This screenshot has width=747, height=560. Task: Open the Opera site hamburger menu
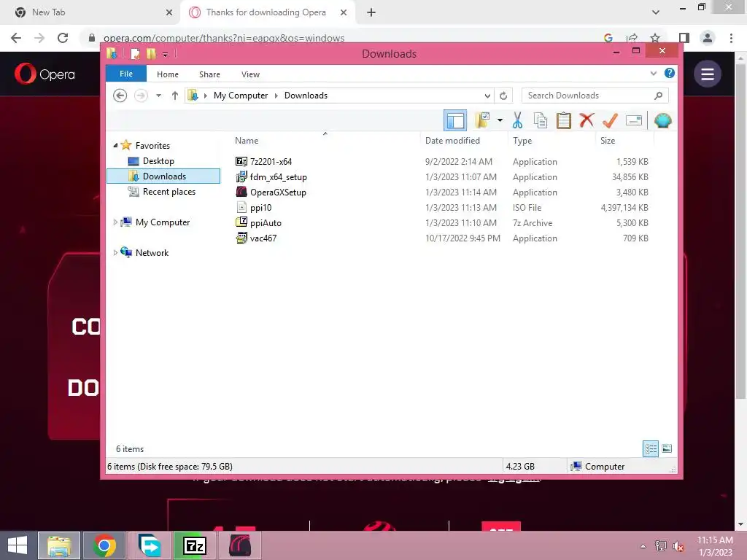coord(708,74)
